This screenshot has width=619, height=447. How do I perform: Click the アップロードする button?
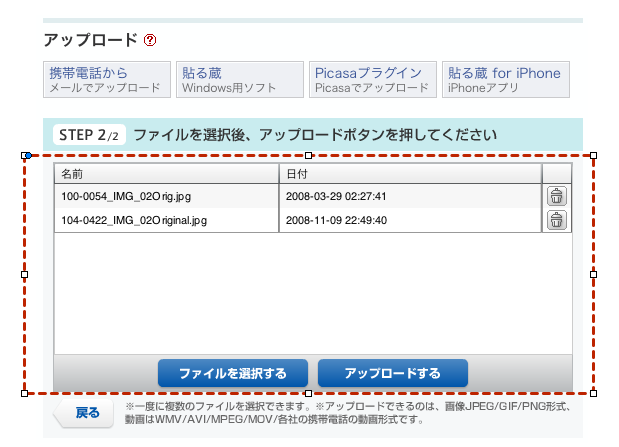click(x=392, y=373)
